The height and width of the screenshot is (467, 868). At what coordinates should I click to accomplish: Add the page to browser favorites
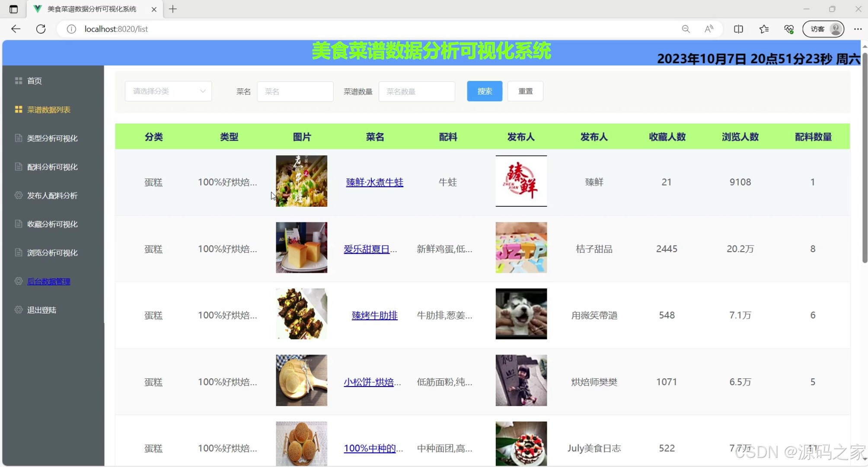pyautogui.click(x=764, y=29)
